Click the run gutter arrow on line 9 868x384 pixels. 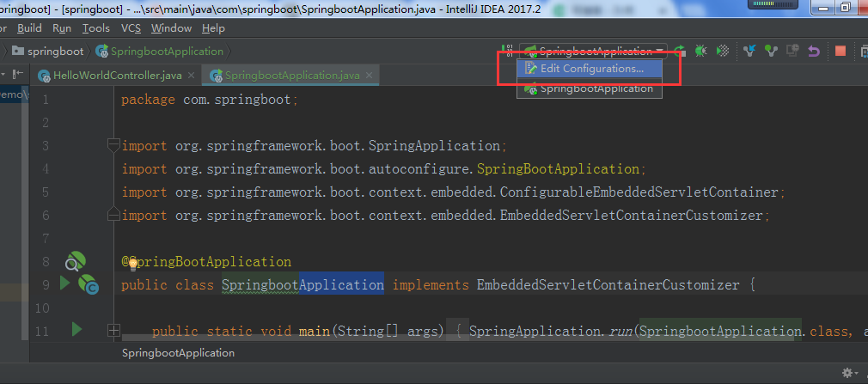pyautogui.click(x=64, y=283)
